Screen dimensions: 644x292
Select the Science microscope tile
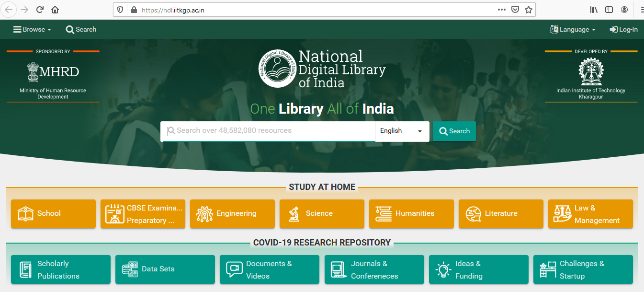tap(322, 214)
